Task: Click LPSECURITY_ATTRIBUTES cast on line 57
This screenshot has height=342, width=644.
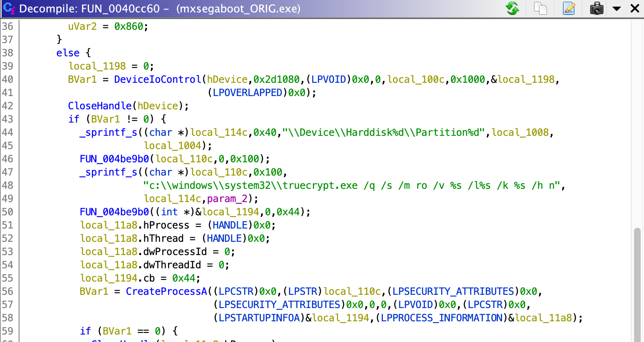Action: tap(279, 304)
